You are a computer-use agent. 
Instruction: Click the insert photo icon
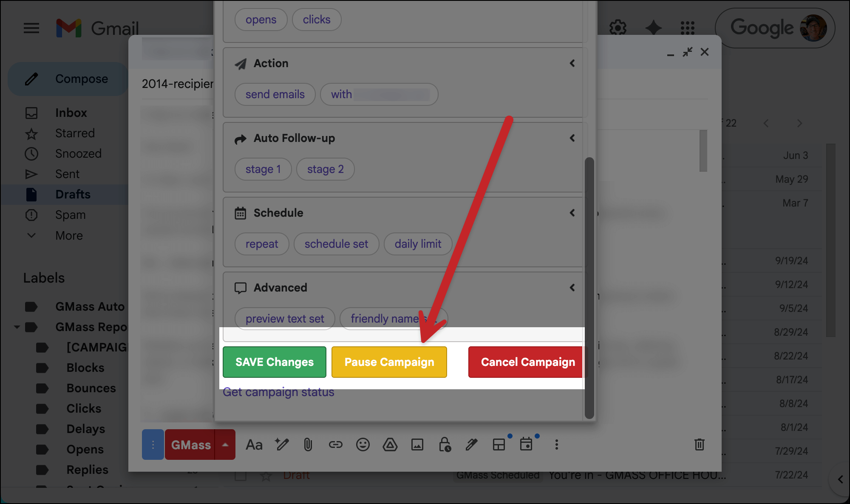click(417, 445)
